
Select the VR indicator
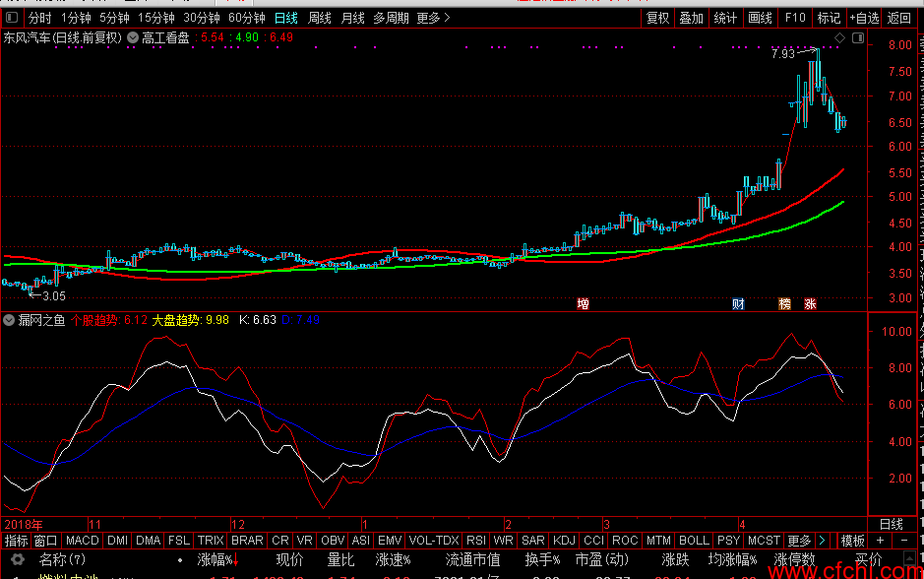click(x=305, y=540)
